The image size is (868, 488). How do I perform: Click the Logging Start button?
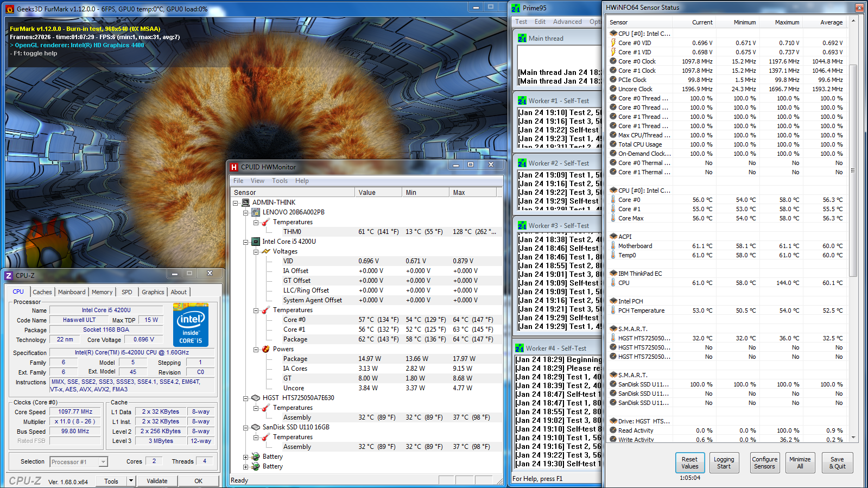724,462
